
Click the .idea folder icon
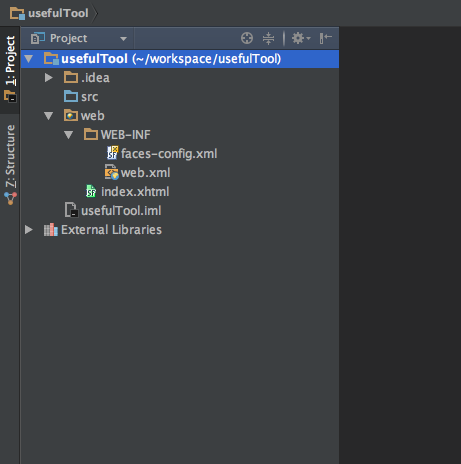[71, 77]
